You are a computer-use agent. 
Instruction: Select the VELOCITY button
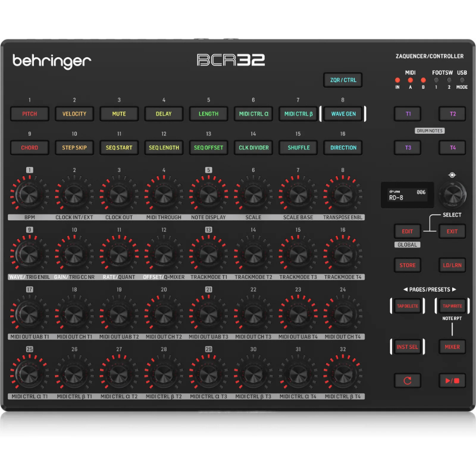[x=74, y=114]
